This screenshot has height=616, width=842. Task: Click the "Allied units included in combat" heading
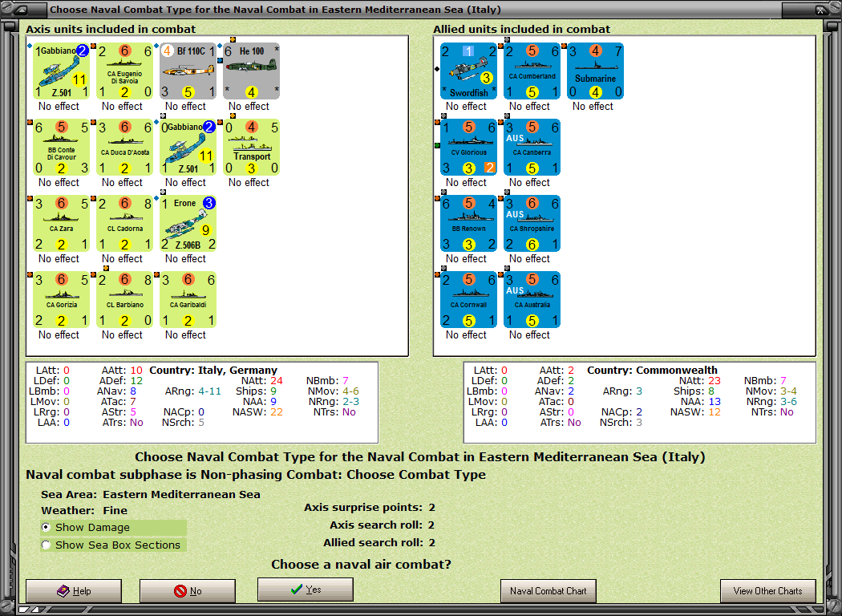click(x=522, y=29)
